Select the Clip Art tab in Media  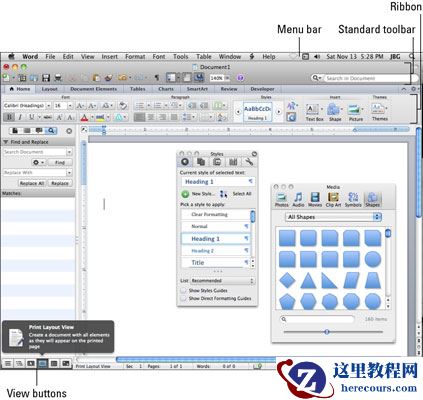point(333,199)
